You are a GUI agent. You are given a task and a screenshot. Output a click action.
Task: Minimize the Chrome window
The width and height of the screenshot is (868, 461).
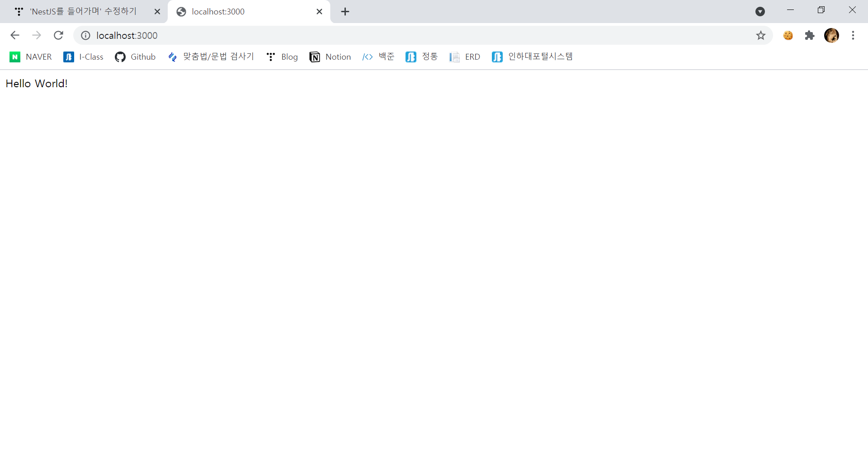click(x=790, y=10)
